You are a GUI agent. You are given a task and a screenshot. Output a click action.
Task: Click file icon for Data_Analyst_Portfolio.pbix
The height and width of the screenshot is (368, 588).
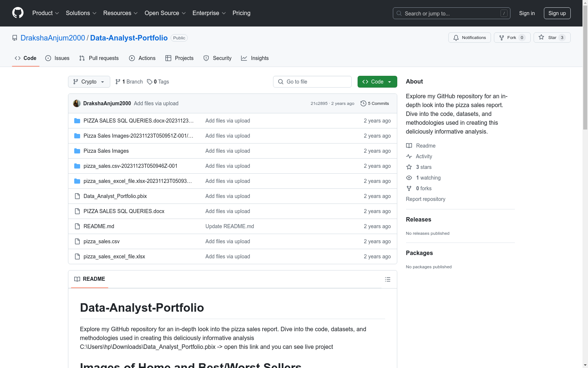(77, 196)
